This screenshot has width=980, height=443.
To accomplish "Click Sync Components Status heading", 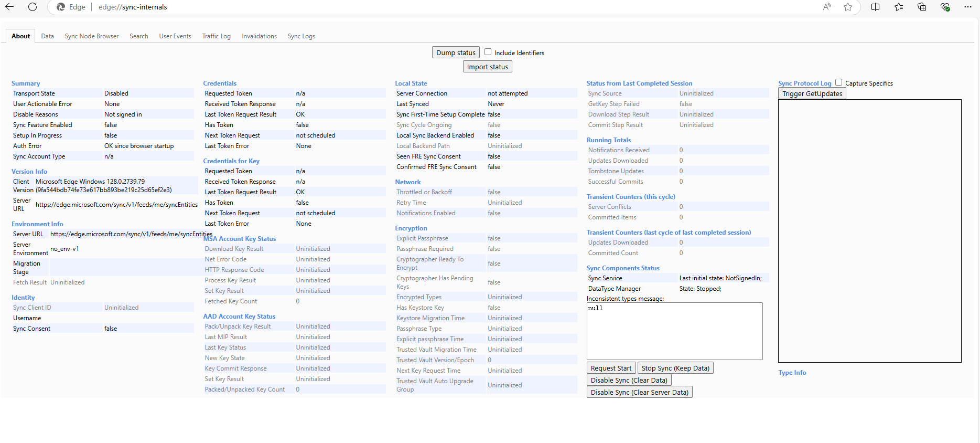I will pyautogui.click(x=623, y=268).
